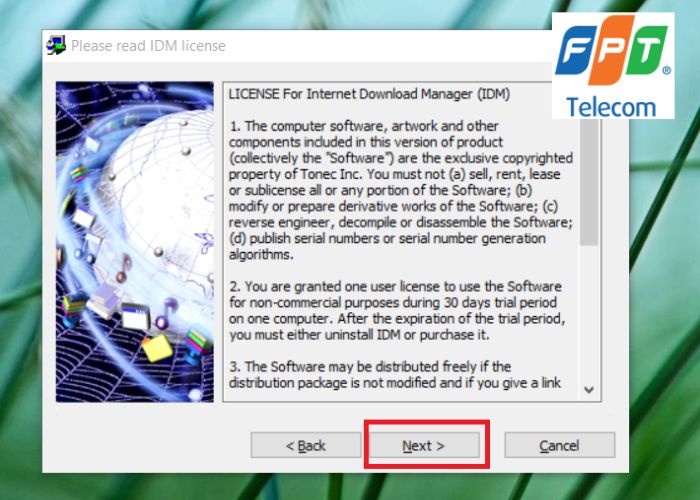Click the purple music note in artwork
The width and height of the screenshot is (700, 500).
point(165,314)
